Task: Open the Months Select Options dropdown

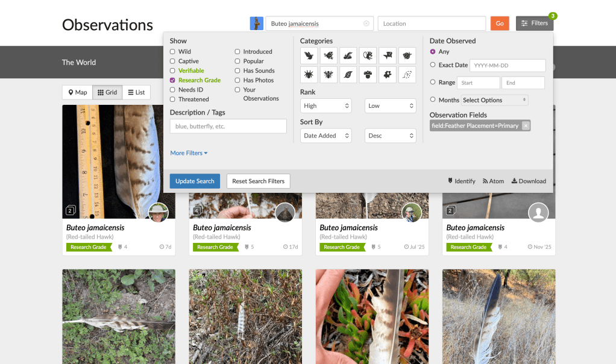Action: (494, 100)
